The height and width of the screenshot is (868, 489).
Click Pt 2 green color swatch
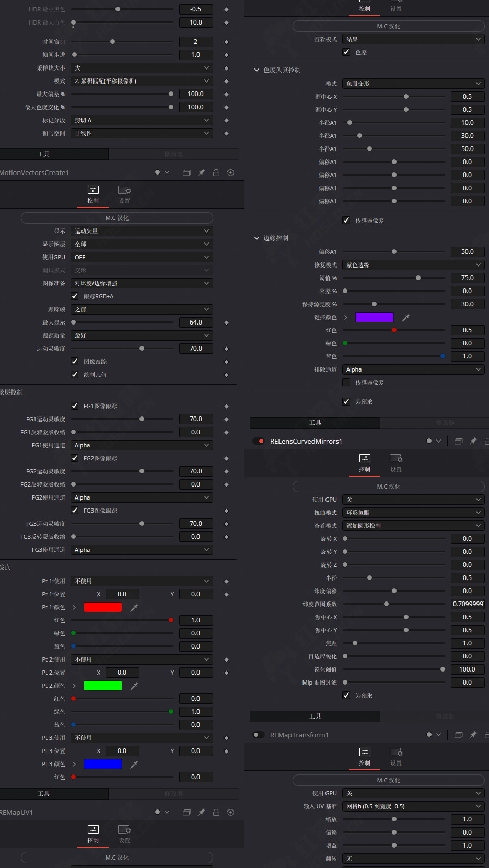click(x=103, y=686)
